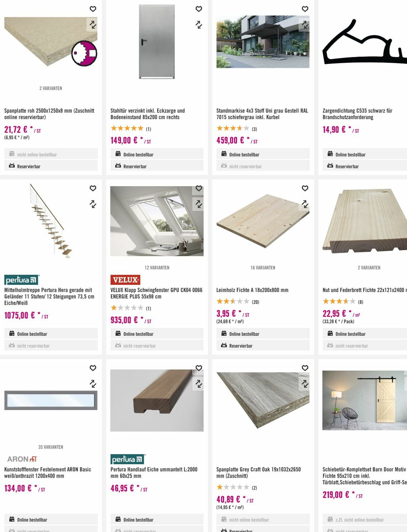Click compare arrows icon on Stahltür verzinkt
This screenshot has height=532, width=407.
(199, 25)
